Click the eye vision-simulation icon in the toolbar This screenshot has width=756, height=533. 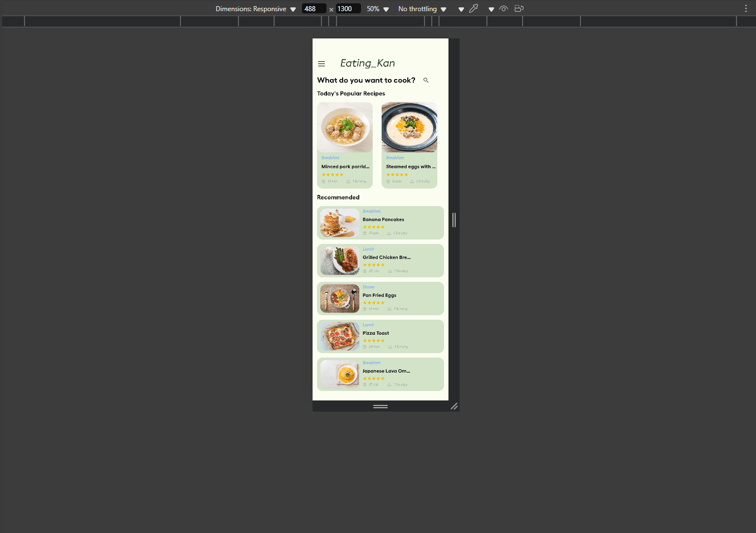503,9
